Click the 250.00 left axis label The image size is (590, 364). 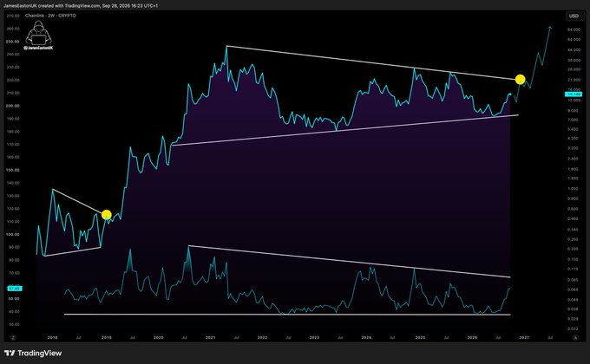[x=13, y=42]
